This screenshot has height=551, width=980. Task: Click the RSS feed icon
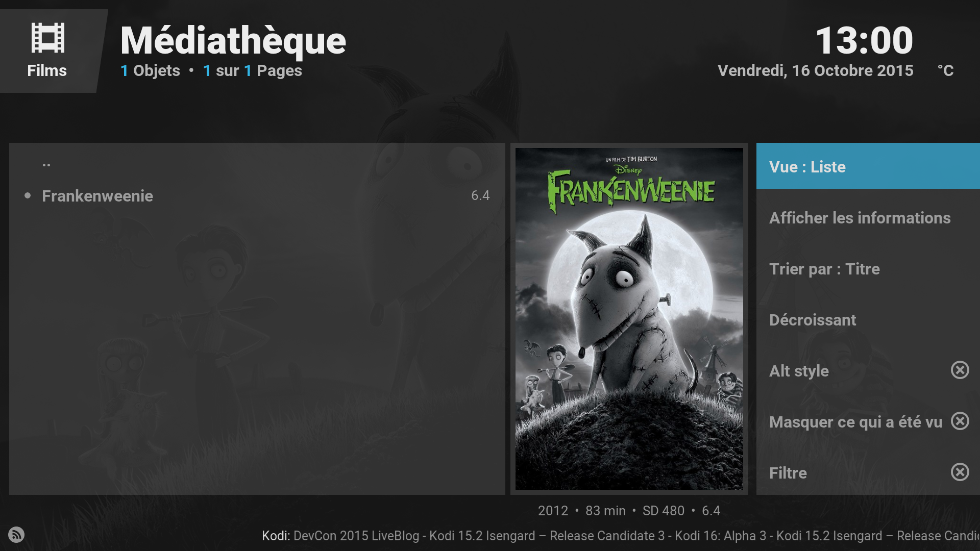pyautogui.click(x=16, y=535)
